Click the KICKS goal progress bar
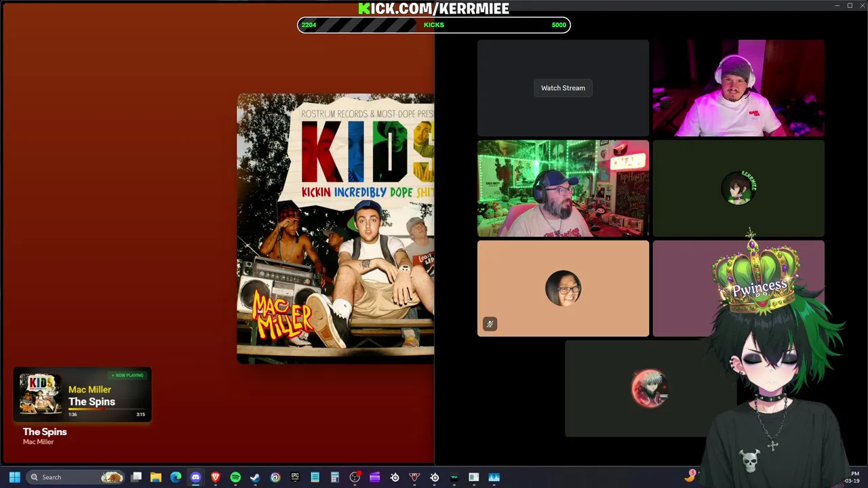Viewport: 868px width, 488px height. pos(434,25)
